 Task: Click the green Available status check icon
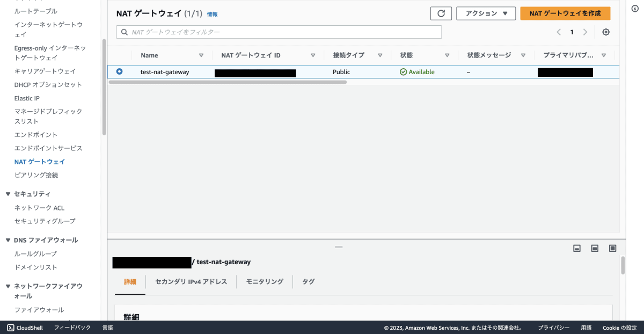pos(404,72)
